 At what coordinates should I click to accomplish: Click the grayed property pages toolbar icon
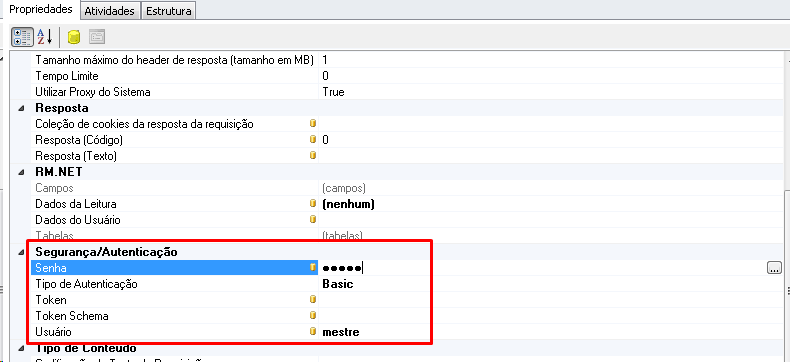pos(97,37)
